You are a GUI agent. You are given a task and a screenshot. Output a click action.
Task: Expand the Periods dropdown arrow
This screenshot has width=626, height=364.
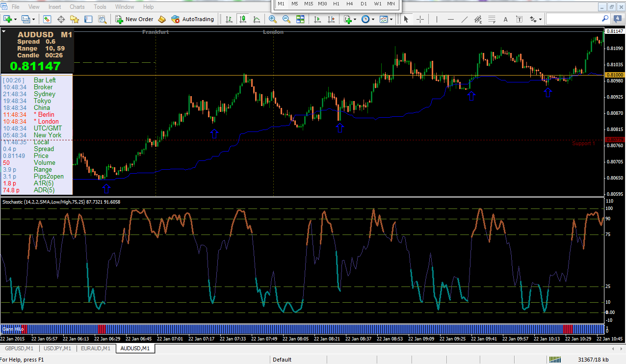[373, 19]
